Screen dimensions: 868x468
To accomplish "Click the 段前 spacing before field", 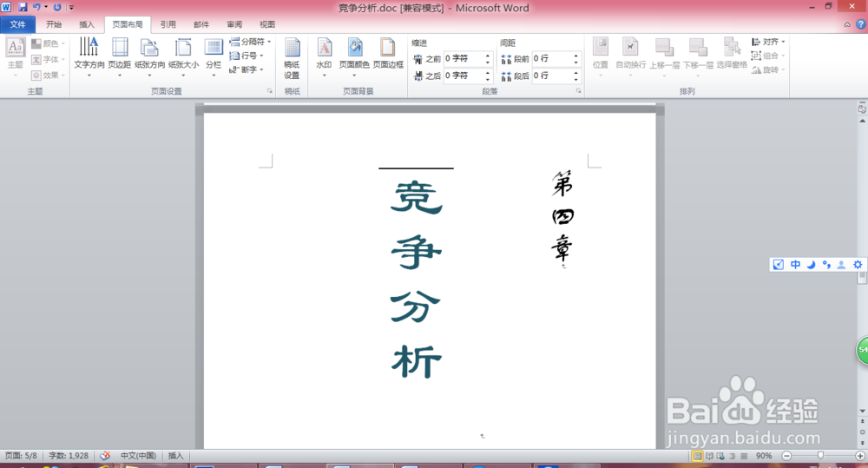I will (556, 59).
